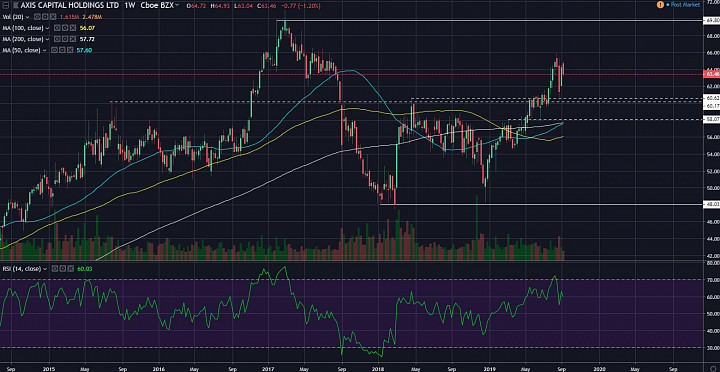The width and height of the screenshot is (720, 372).
Task: Open settings for MA (100, close)
Action: 65,28
